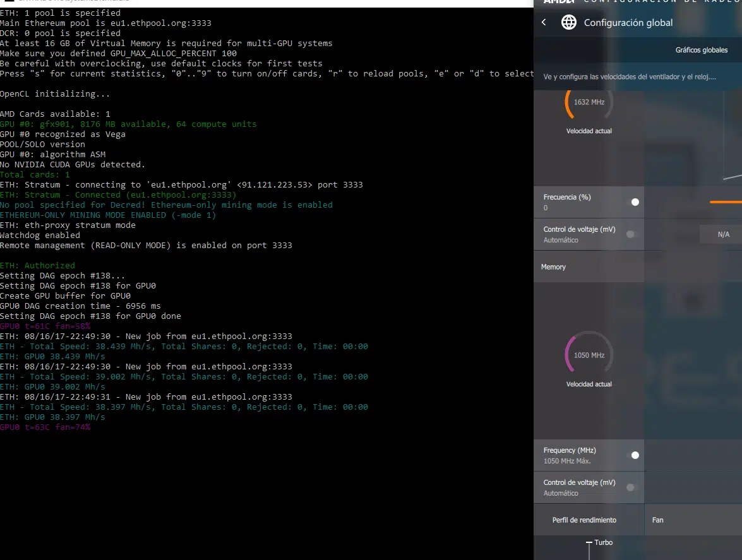
Task: Click the 1632 MHz speed gauge
Action: tap(589, 102)
